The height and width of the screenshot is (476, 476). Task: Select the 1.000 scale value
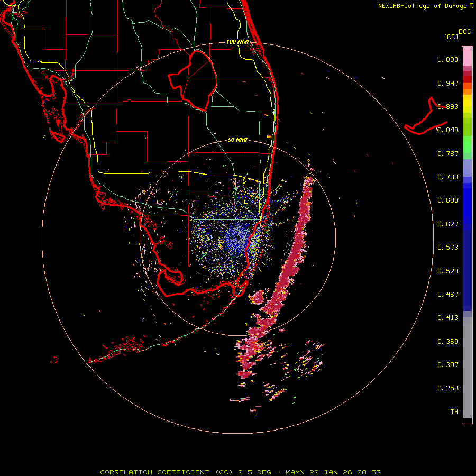[448, 59]
